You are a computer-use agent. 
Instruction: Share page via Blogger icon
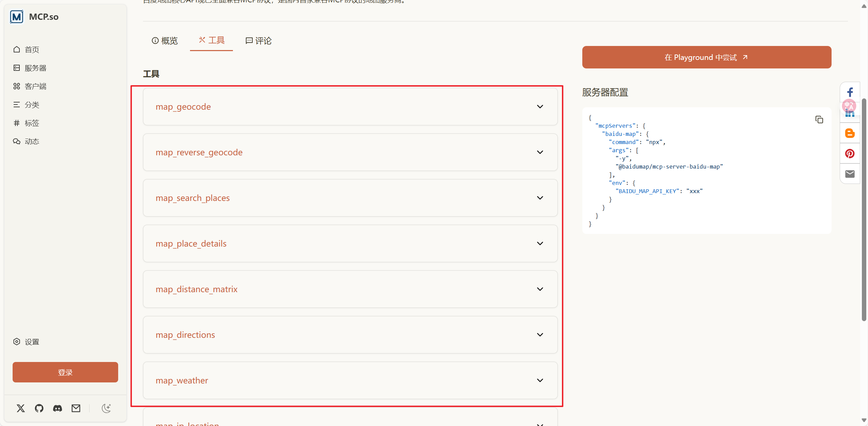pos(850,133)
